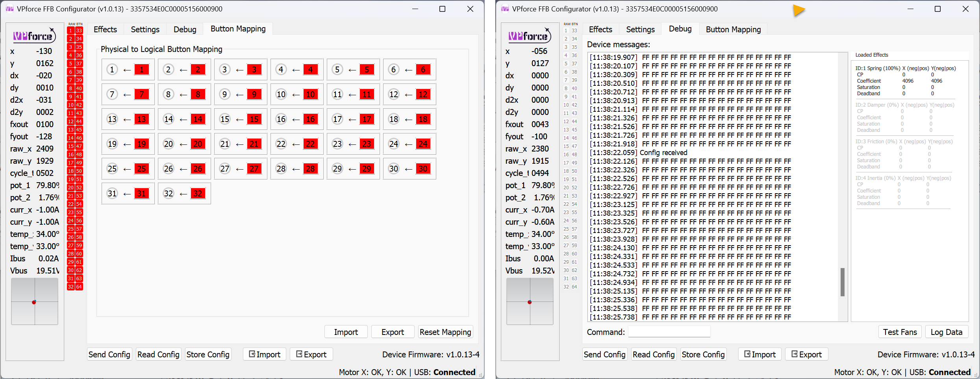
Task: Click the Reset Mapping button
Action: (x=445, y=331)
